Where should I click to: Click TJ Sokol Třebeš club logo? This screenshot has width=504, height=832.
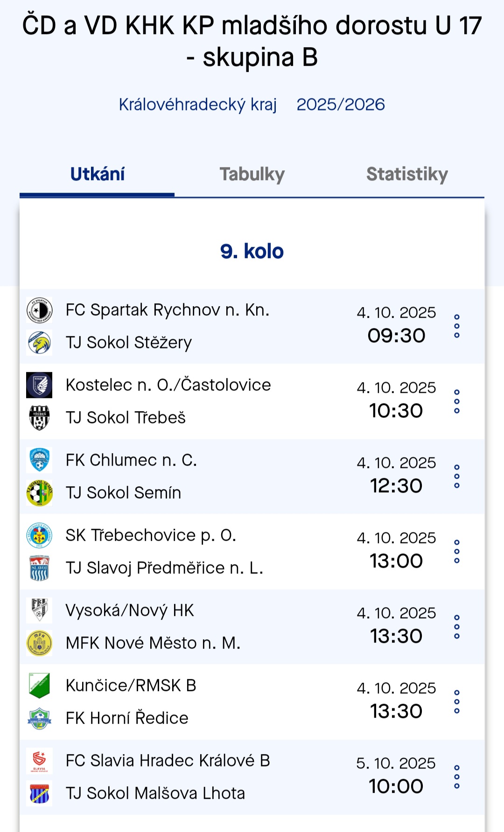coord(40,418)
